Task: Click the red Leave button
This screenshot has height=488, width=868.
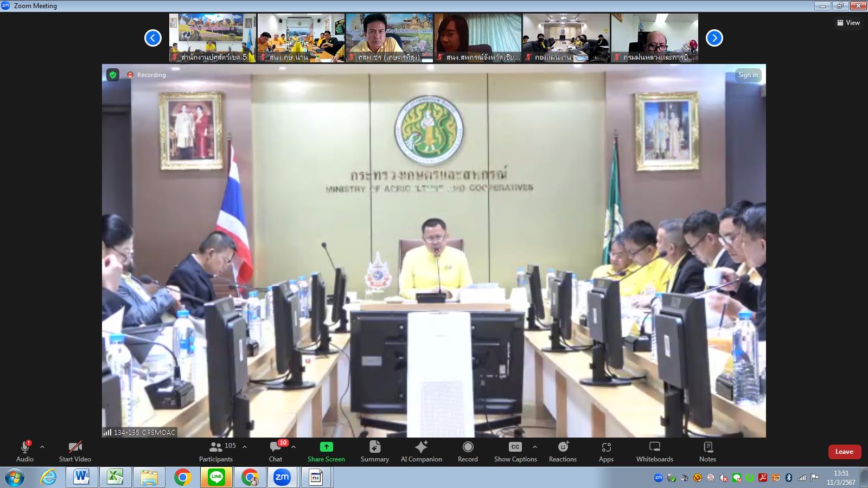Action: coord(844,452)
